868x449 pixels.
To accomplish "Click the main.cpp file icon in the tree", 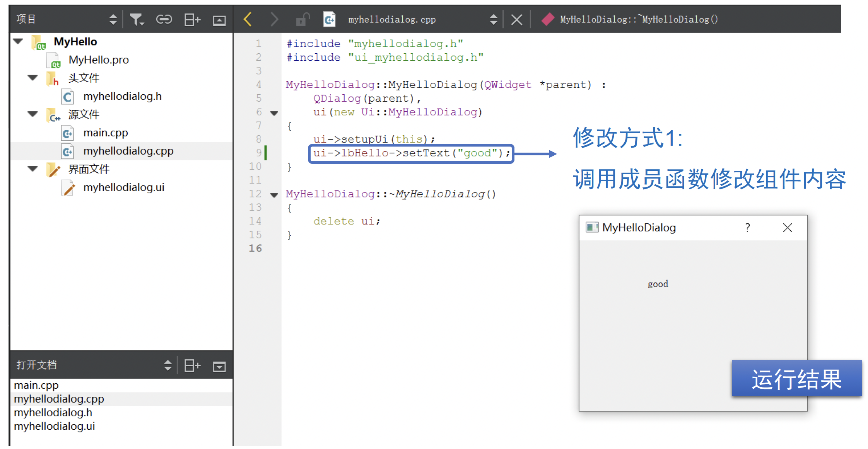I will coord(68,133).
